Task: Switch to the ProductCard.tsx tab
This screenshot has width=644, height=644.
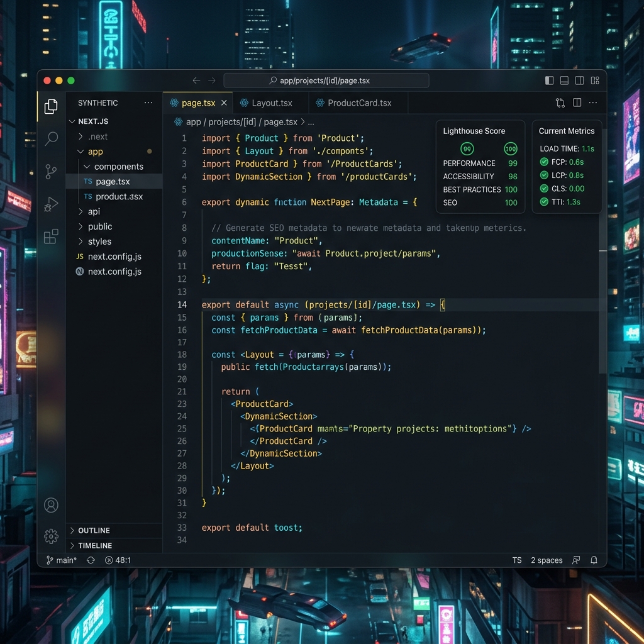Action: (x=358, y=103)
